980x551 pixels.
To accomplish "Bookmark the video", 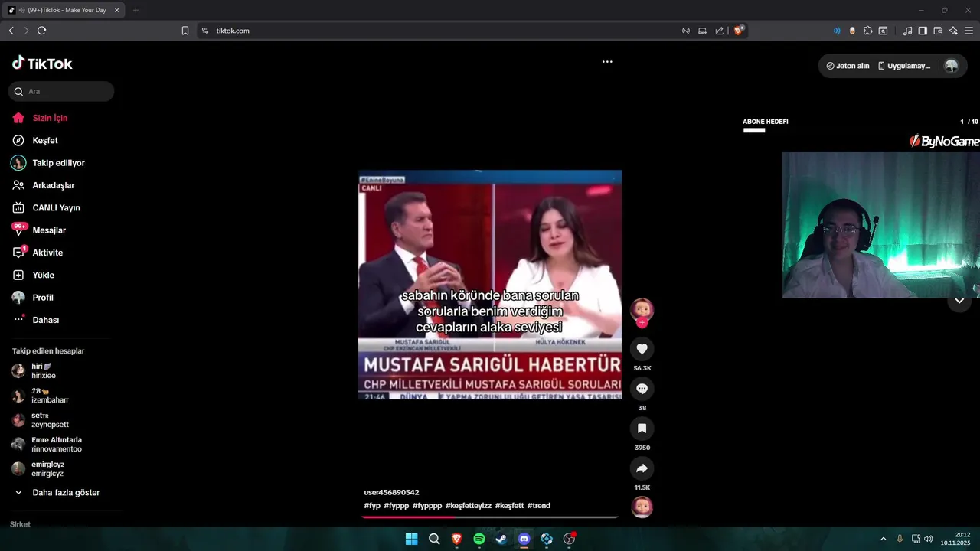I will (642, 429).
